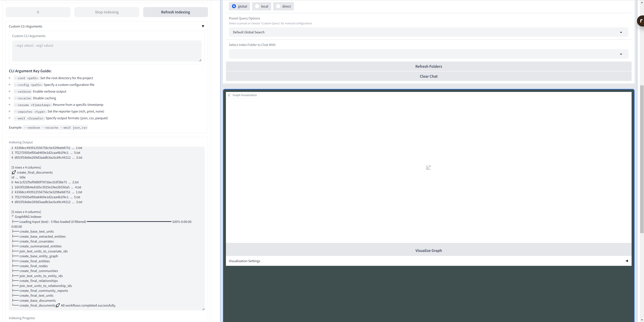Select the direct query type radio
This screenshot has width=644, height=322.
coord(278,6)
